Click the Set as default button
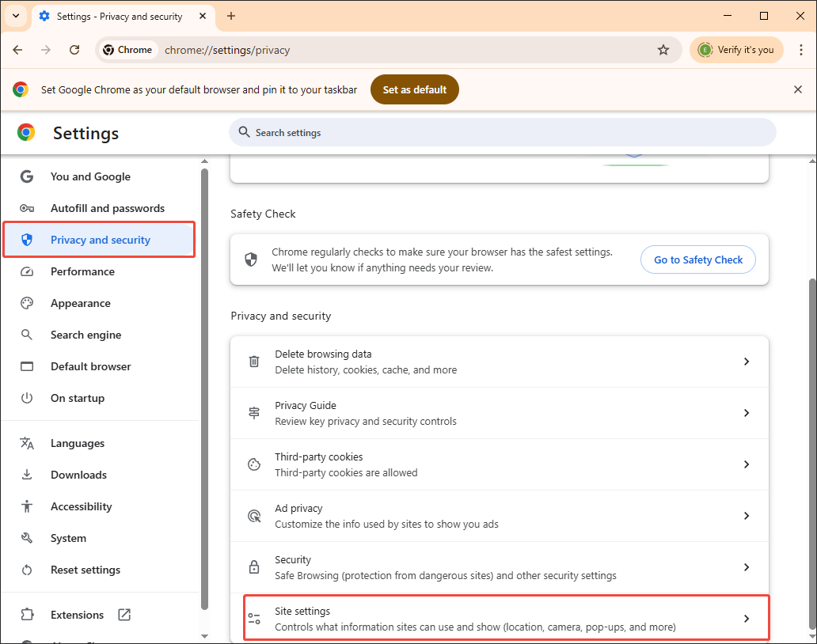The image size is (817, 644). pos(414,89)
